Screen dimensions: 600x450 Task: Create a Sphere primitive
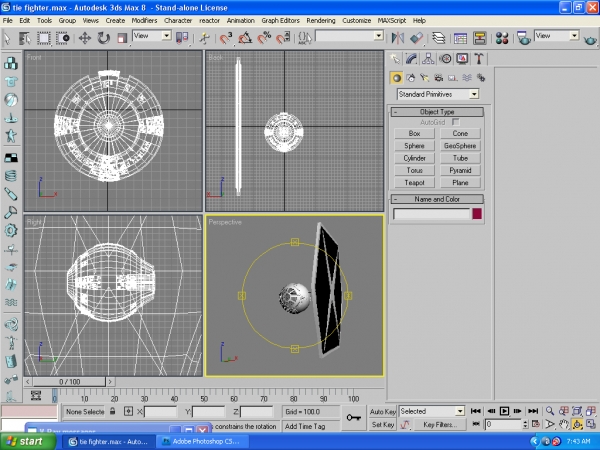pos(414,146)
